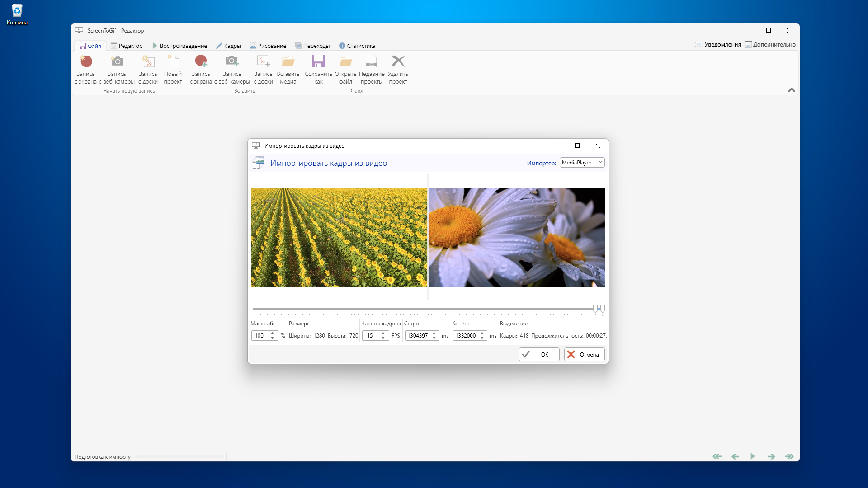Click Сохранить как floppy icon
The width and height of the screenshot is (868, 488).
(318, 61)
